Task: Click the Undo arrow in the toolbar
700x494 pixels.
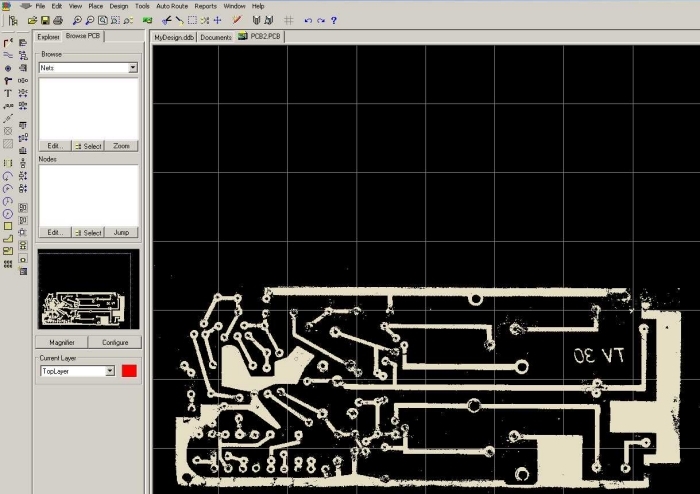Action: (308, 20)
